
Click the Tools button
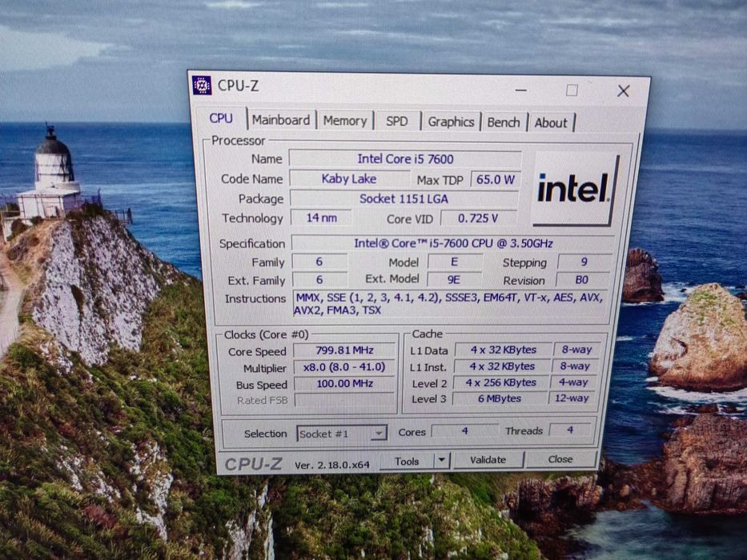(407, 461)
